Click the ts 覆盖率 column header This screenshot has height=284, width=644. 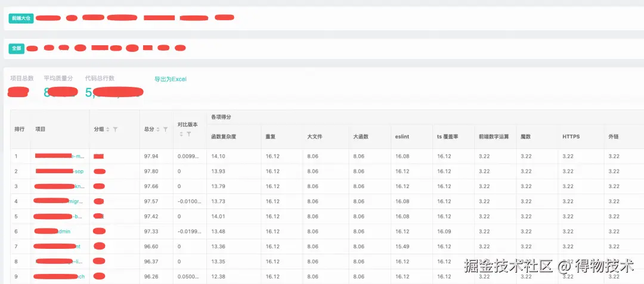[448, 137]
